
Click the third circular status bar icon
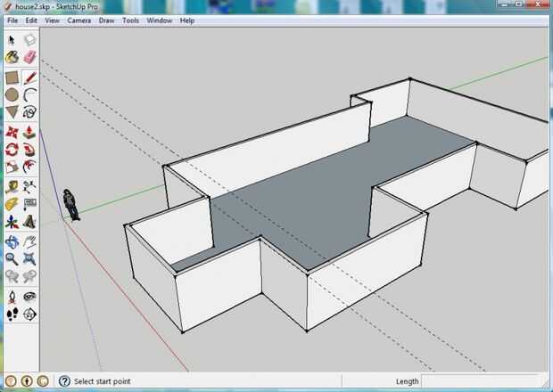[43, 381]
